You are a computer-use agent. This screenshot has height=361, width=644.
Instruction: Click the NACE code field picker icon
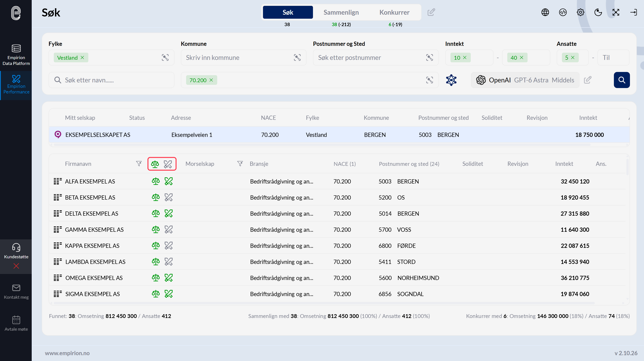(429, 80)
